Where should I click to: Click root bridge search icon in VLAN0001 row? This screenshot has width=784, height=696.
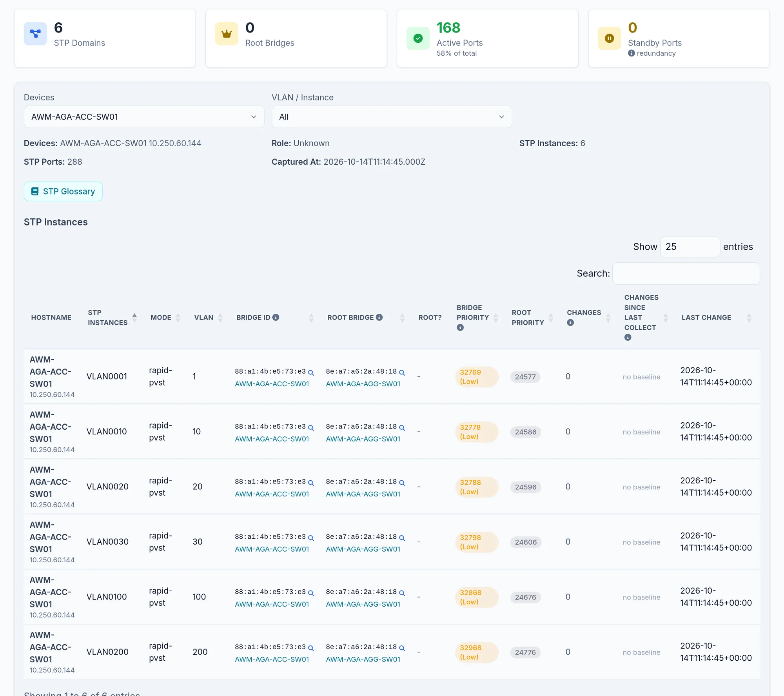[402, 373]
